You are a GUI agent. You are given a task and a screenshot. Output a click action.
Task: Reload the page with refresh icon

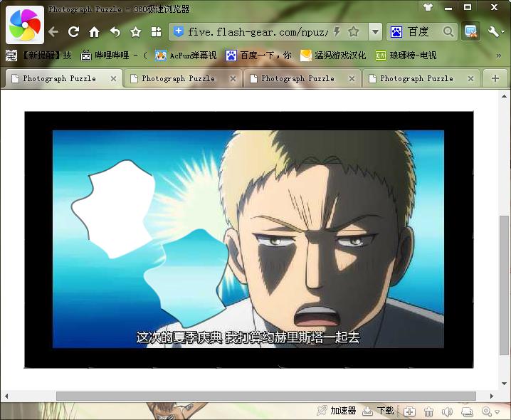(73, 32)
